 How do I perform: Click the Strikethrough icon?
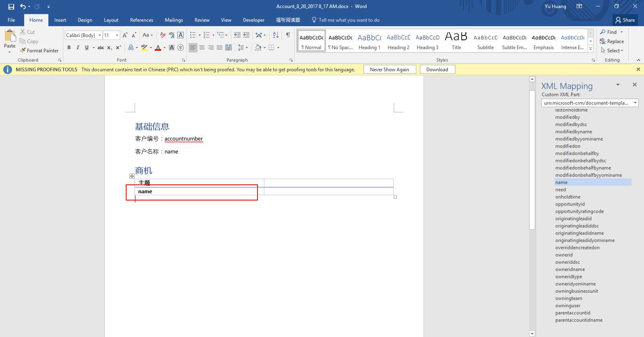coord(101,48)
